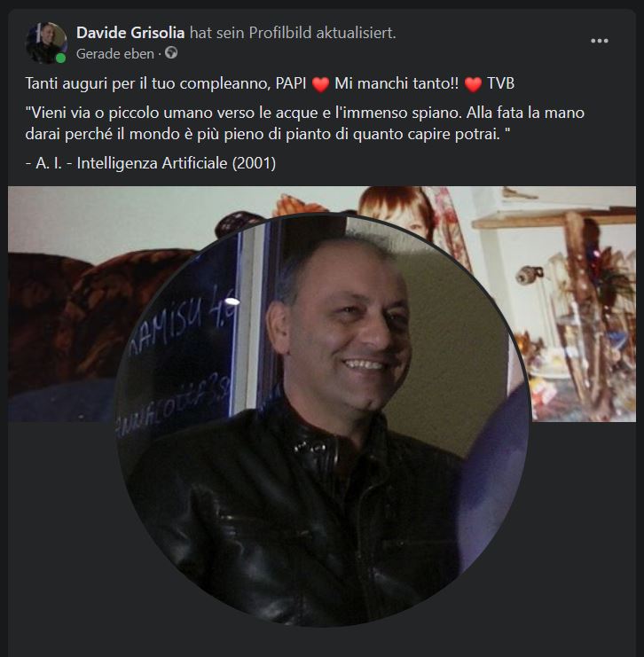Click the green online status dot
644x657 pixels.
coord(61,59)
